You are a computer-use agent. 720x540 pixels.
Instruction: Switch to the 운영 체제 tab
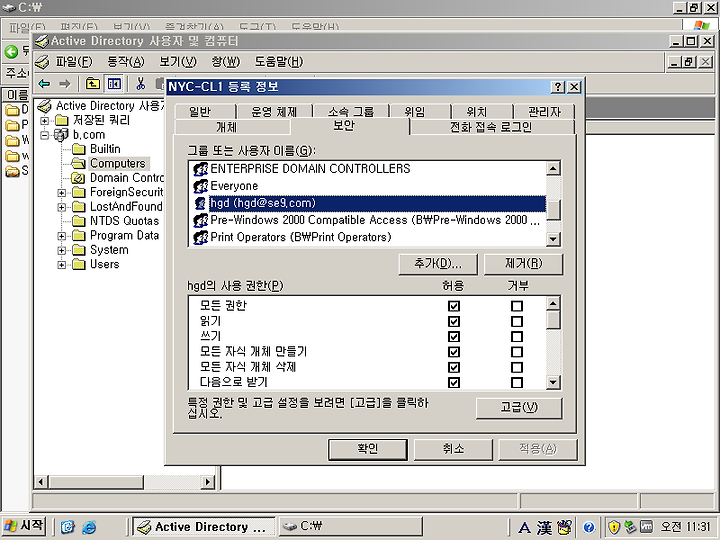pyautogui.click(x=274, y=112)
